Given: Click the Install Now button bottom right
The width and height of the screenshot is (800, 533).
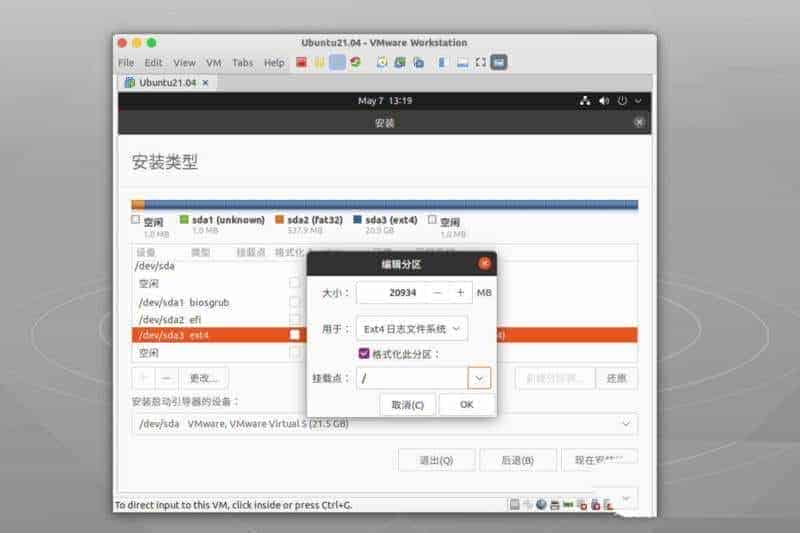Looking at the screenshot, I should 599,459.
